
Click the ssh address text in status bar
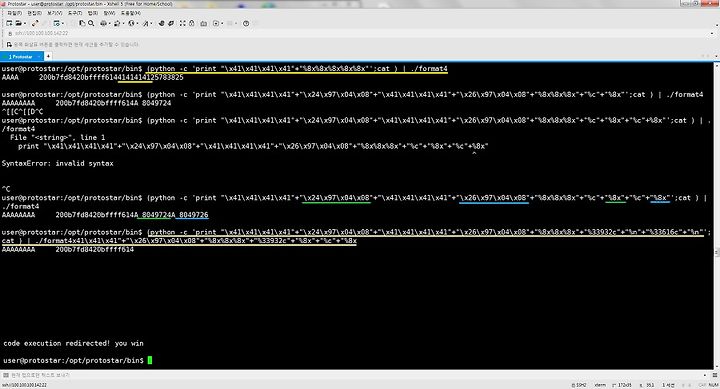tap(24, 385)
